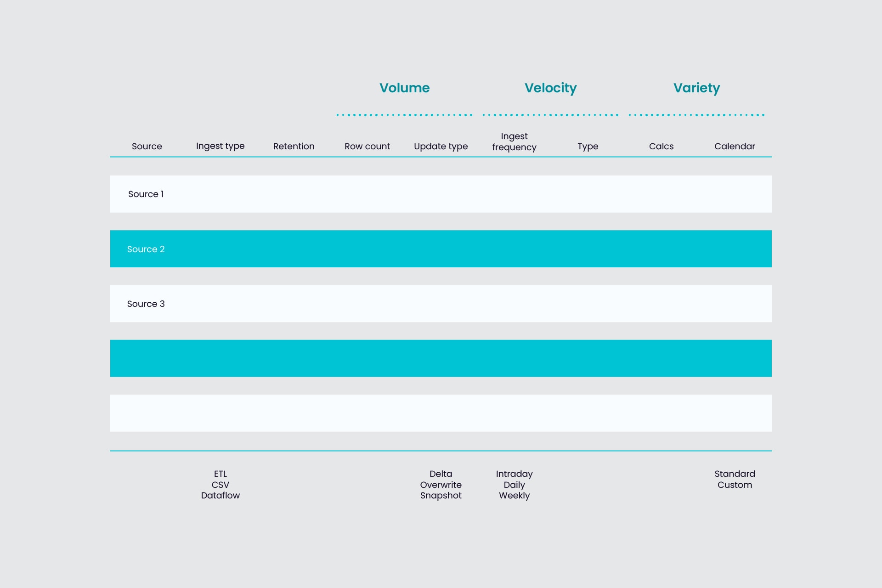Select the Type column header
This screenshot has height=588, width=882.
point(588,146)
